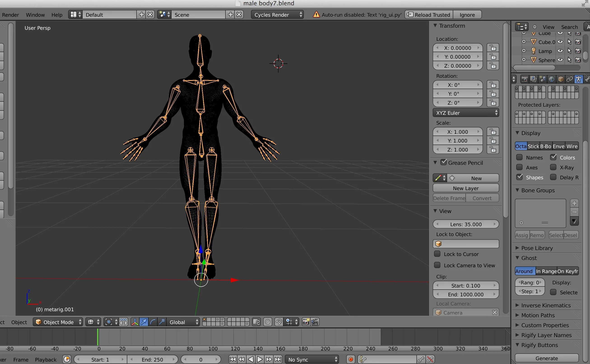Lock the X location value
The width and height of the screenshot is (590, 364).
coord(493,48)
